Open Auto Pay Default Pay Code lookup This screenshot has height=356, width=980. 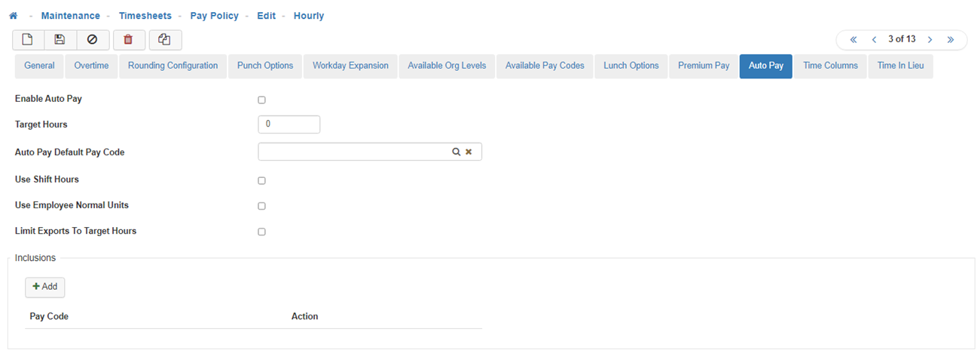pos(456,152)
